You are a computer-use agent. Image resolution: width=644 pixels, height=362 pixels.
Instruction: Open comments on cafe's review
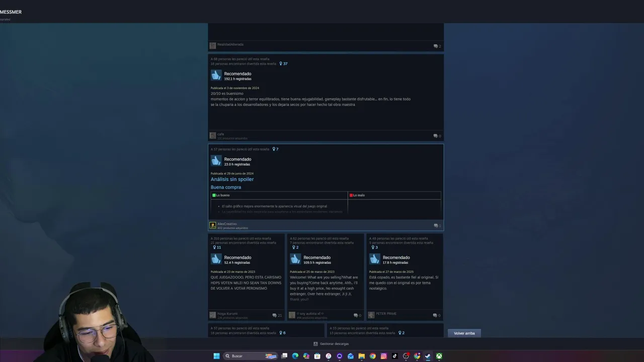(437, 136)
